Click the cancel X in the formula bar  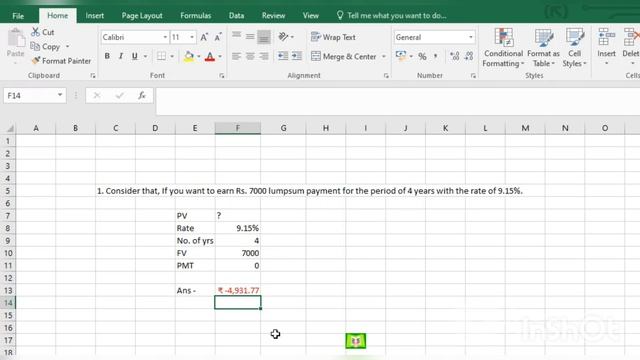[x=97, y=96]
